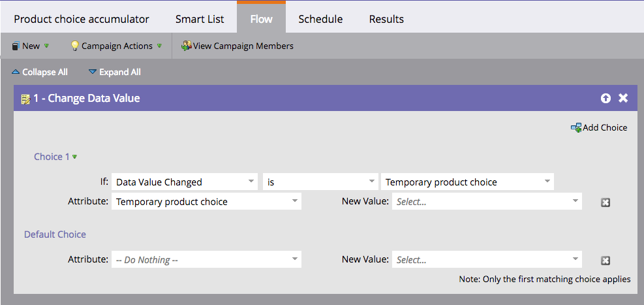Click the Campaign Actions lightbulb icon

point(75,46)
